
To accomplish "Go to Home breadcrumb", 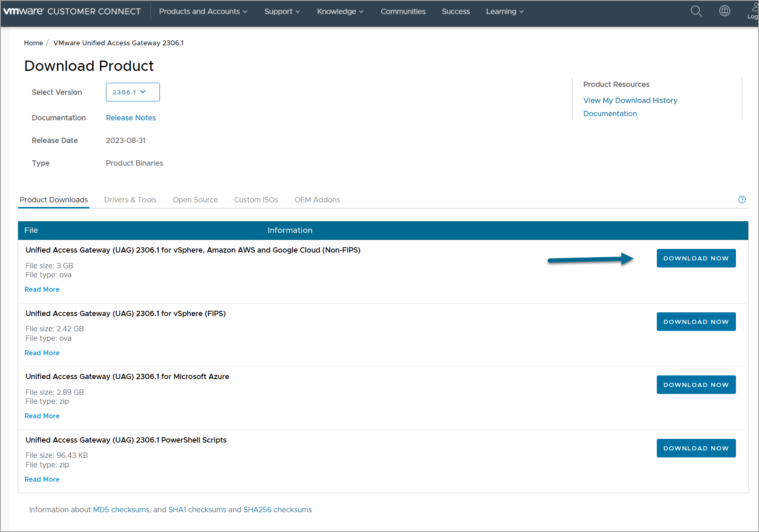I will (x=33, y=43).
